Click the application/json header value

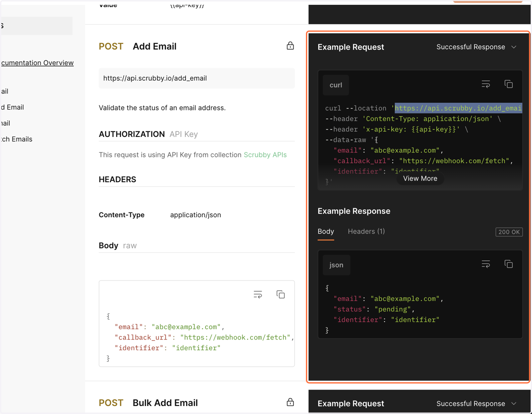point(196,215)
